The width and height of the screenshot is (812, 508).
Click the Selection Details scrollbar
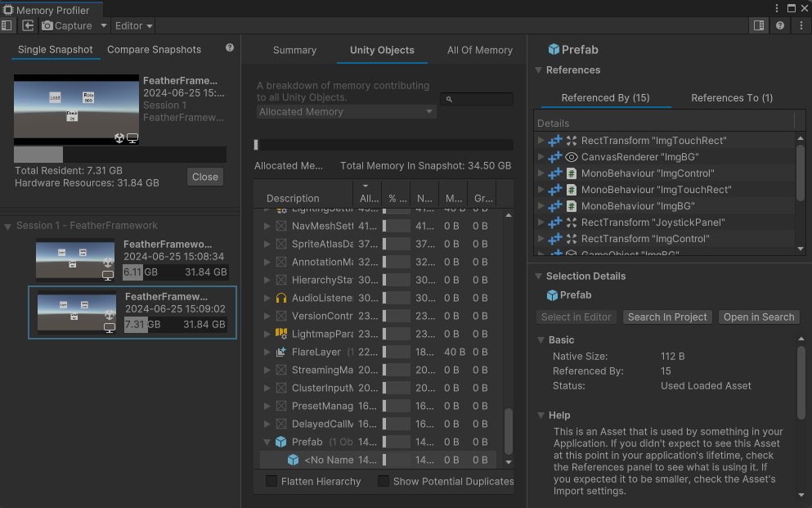click(801, 382)
